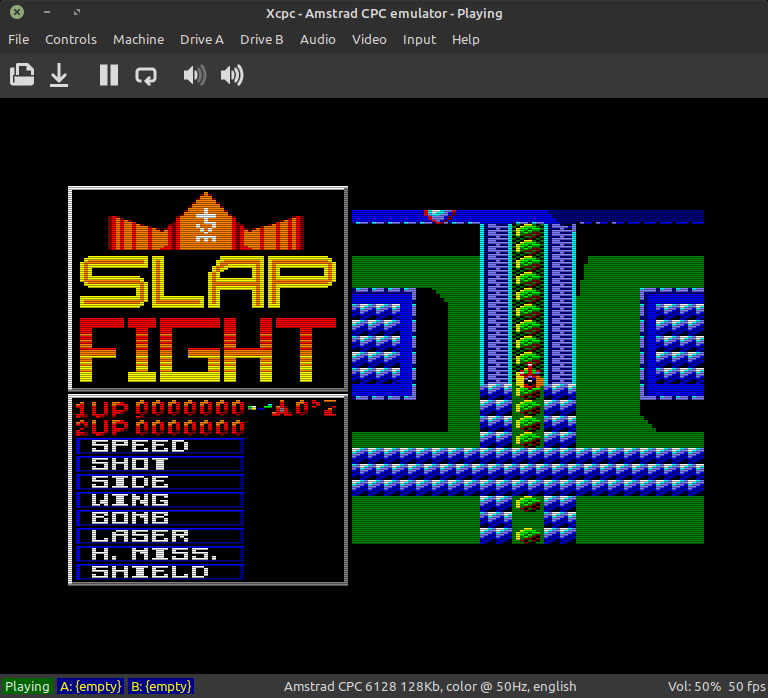This screenshot has width=768, height=698.
Task: Reset the emulator with the reload icon
Action: click(x=146, y=75)
